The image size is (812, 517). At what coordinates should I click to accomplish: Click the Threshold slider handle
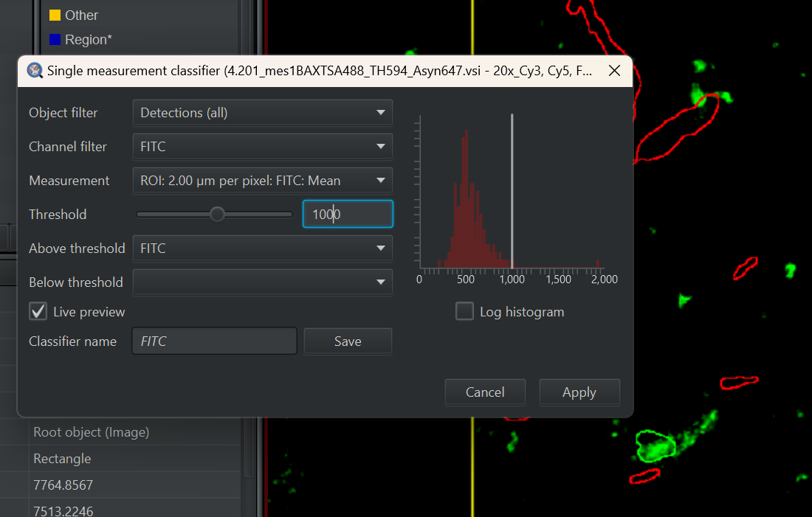click(x=217, y=214)
